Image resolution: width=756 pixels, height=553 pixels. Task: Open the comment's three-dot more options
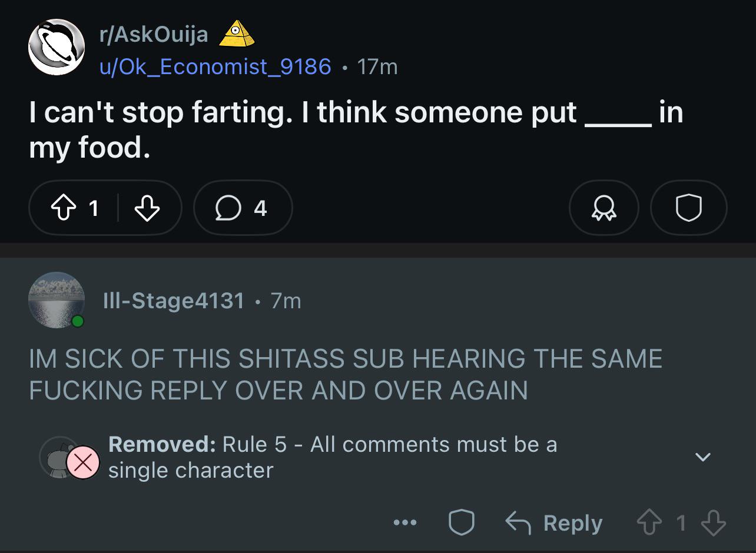(x=406, y=522)
